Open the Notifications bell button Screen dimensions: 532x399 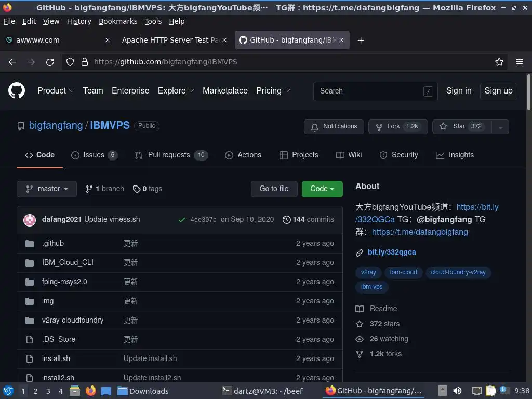[334, 127]
